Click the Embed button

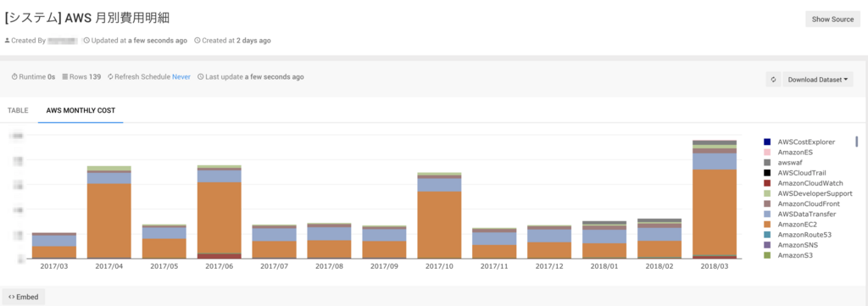tap(23, 297)
